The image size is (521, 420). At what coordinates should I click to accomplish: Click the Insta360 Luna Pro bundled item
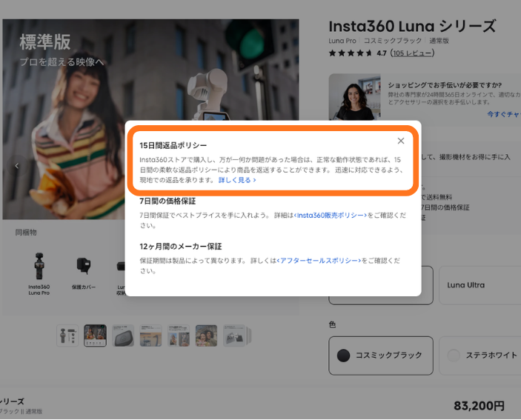click(39, 274)
